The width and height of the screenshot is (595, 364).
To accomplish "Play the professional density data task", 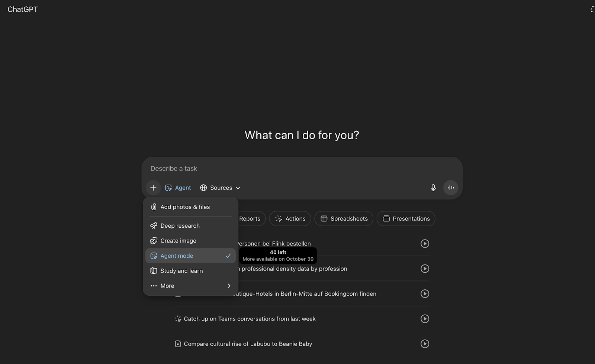I will coord(425,269).
